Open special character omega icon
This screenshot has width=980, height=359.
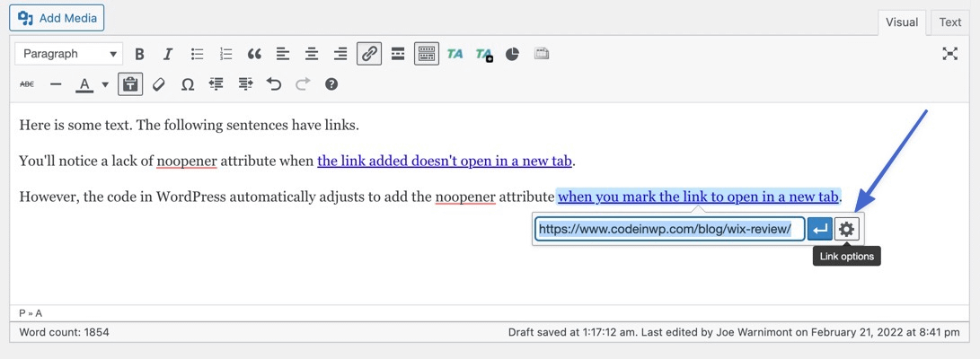coord(188,83)
